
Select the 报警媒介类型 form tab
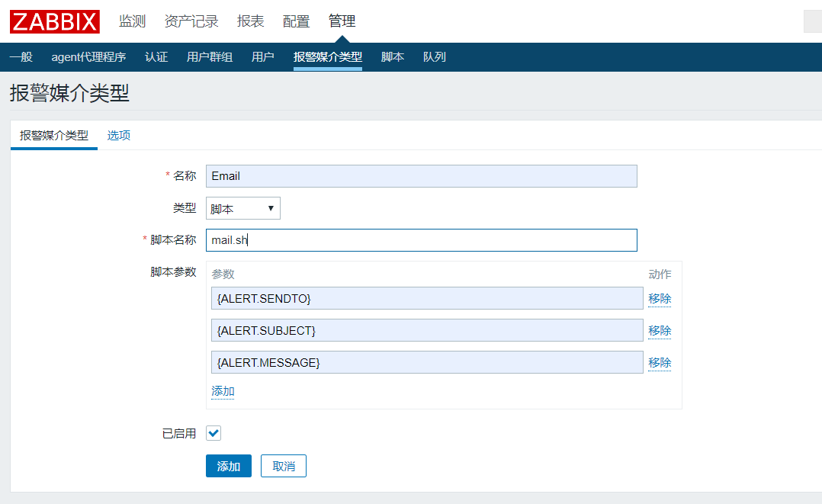tap(54, 136)
